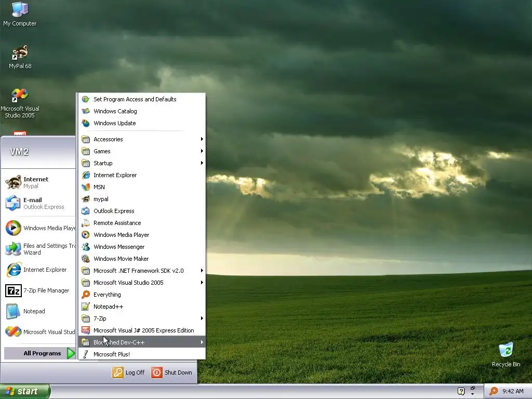Click the Internet Explorer icon in All Programs list
The image size is (532, 399).
point(86,175)
